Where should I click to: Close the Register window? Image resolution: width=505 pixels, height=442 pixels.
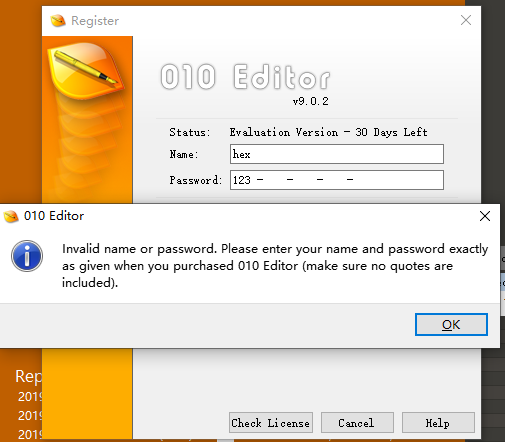click(x=466, y=20)
